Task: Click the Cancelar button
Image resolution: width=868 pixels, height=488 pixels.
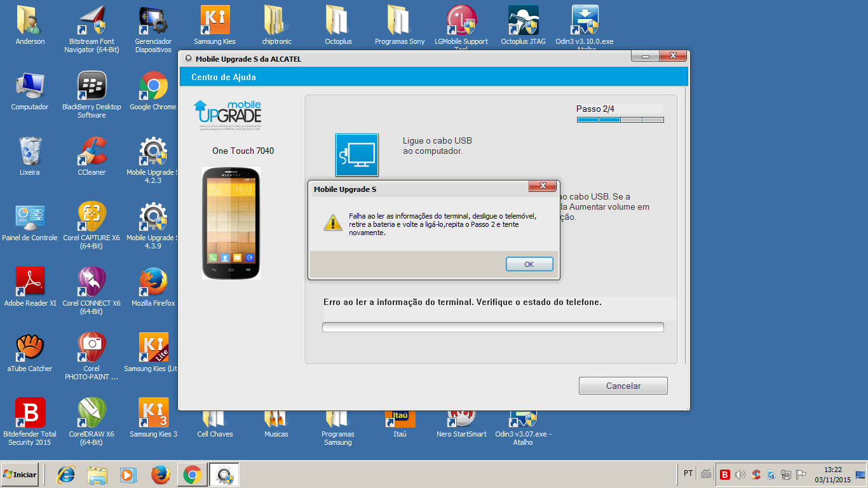Action: coord(623,386)
